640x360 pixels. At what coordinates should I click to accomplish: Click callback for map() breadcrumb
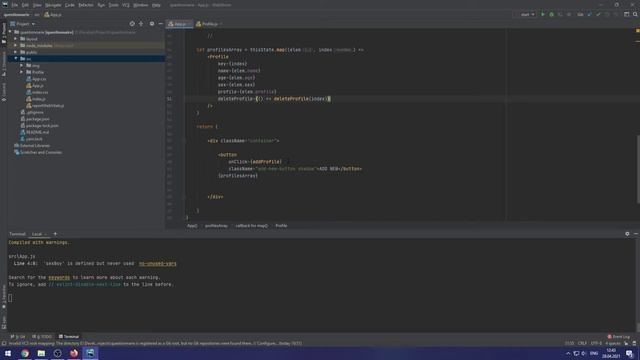coord(251,226)
